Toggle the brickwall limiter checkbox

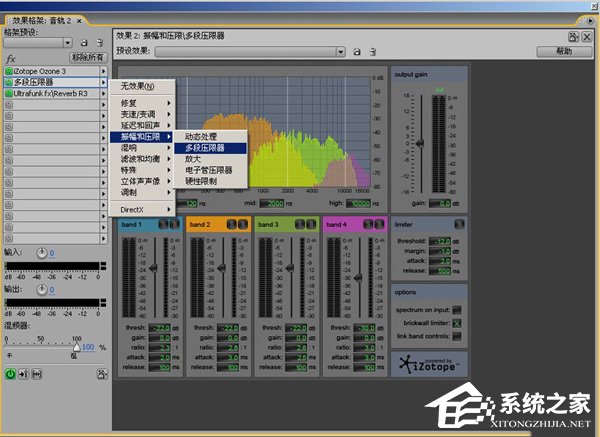tap(457, 323)
